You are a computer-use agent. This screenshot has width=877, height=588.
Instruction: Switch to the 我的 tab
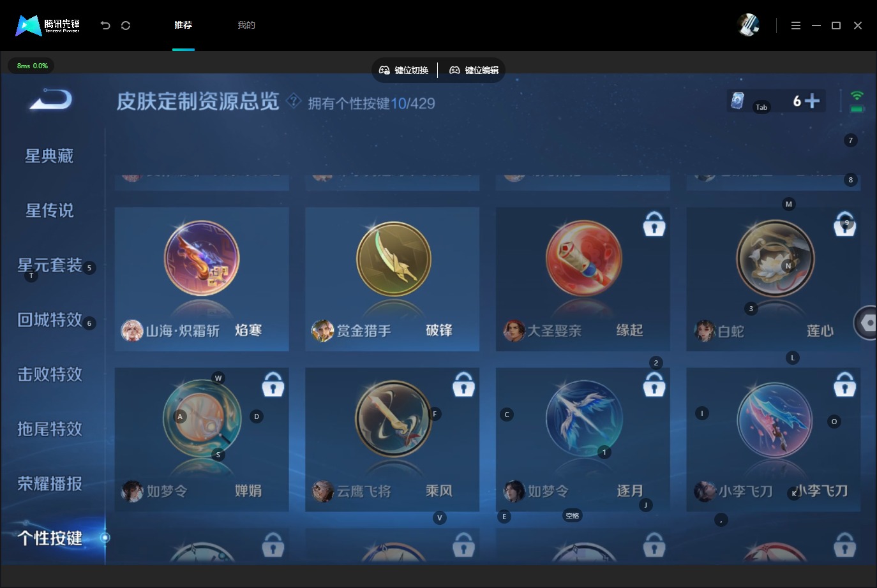click(x=246, y=25)
